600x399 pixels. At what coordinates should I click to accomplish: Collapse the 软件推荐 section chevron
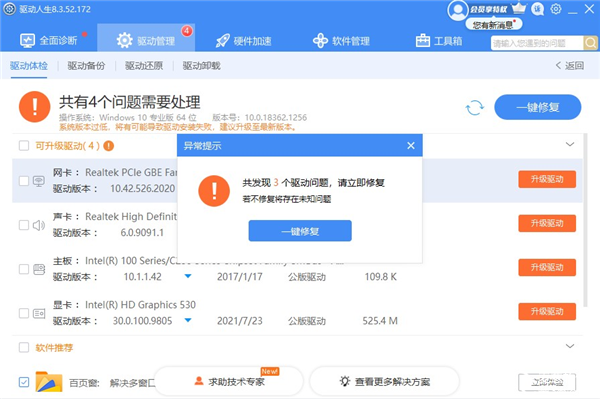(570, 346)
